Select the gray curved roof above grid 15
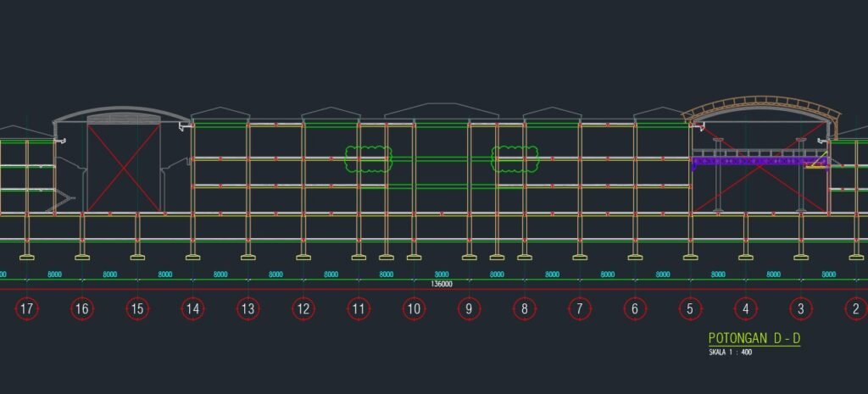This screenshot has height=394, width=868. pyautogui.click(x=123, y=112)
